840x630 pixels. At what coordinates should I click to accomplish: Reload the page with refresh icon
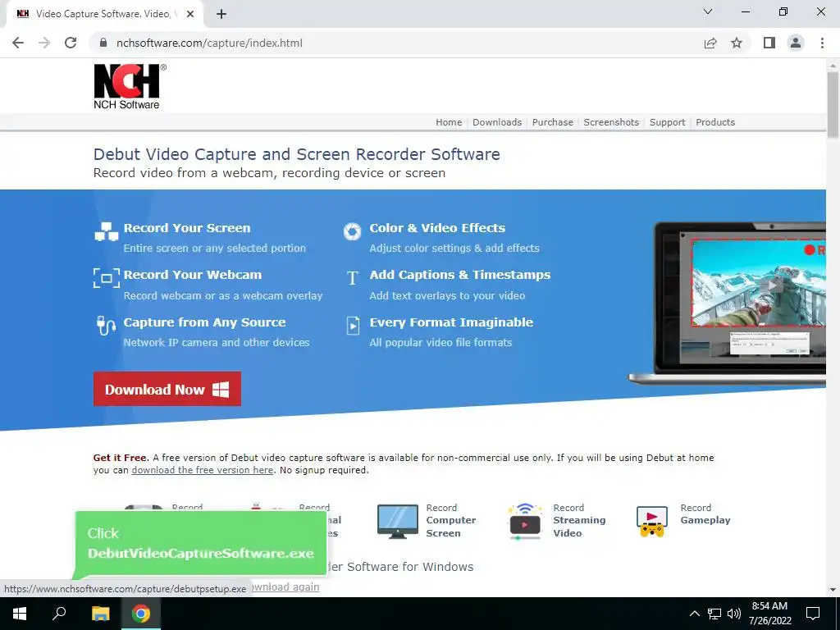[71, 43]
